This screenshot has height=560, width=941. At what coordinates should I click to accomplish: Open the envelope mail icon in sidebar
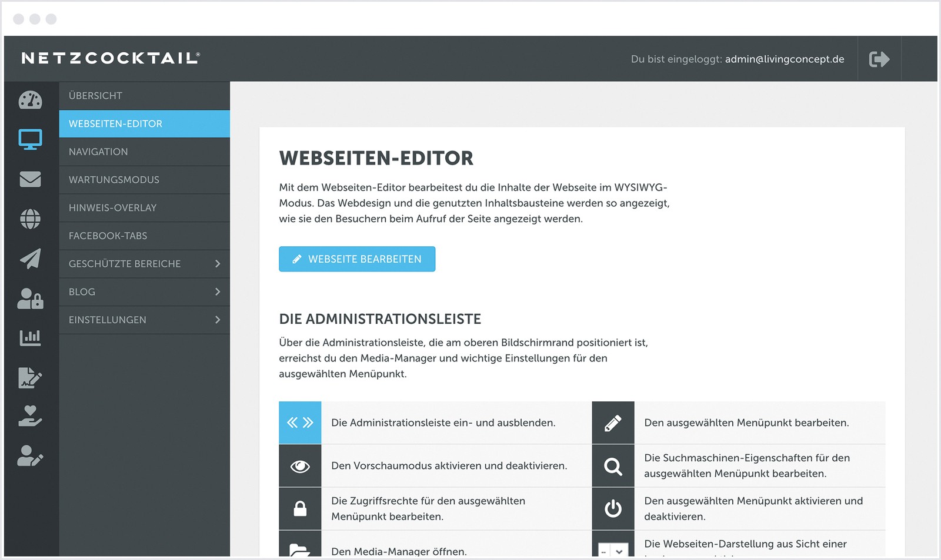tap(30, 179)
